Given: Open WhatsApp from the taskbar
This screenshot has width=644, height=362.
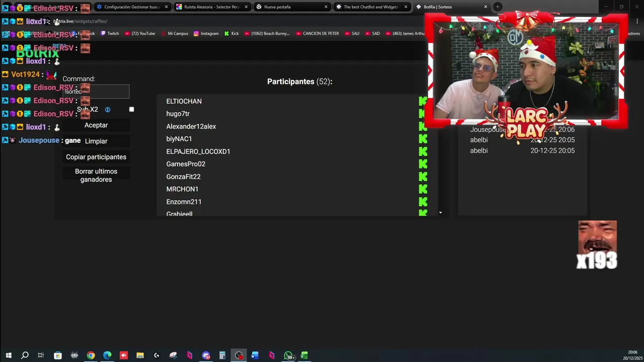Looking at the screenshot, I should click(x=288, y=355).
